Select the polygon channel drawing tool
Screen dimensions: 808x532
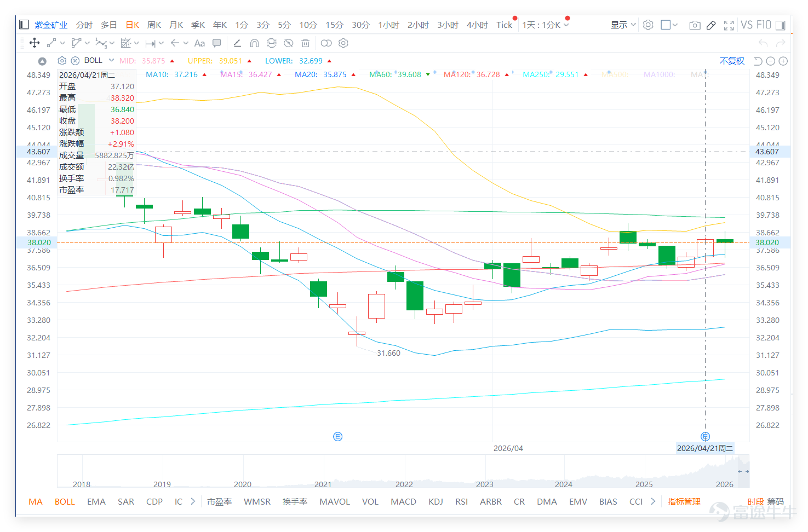pyautogui.click(x=76, y=43)
